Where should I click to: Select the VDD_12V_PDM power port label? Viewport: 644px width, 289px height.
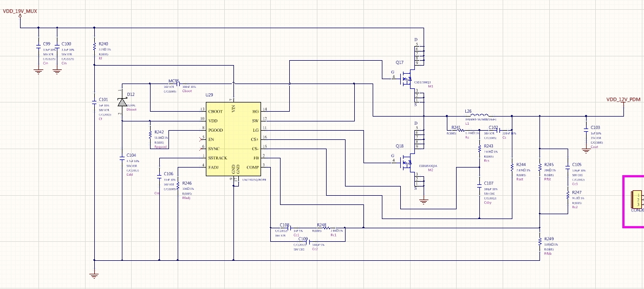point(623,99)
